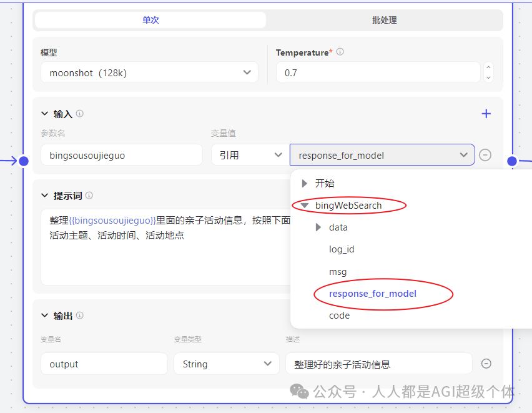Remove the output variable row
The width and height of the screenshot is (532, 413).
point(486,364)
